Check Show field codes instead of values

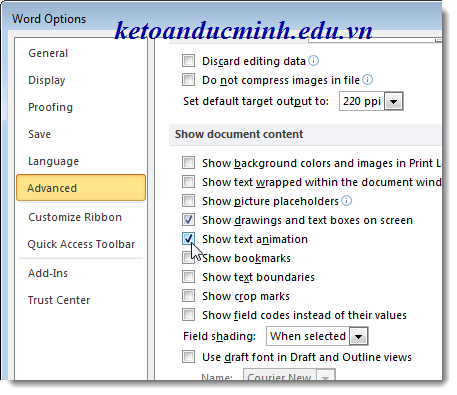click(188, 315)
